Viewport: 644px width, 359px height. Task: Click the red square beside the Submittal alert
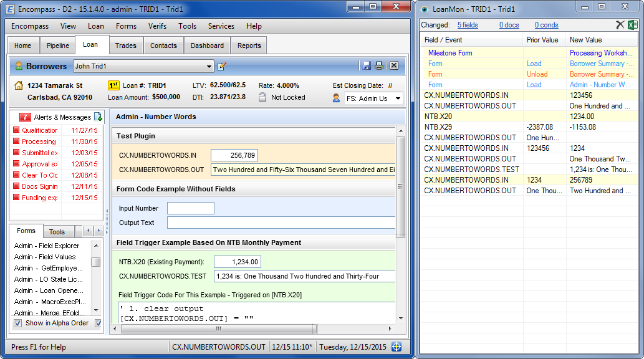(16, 153)
